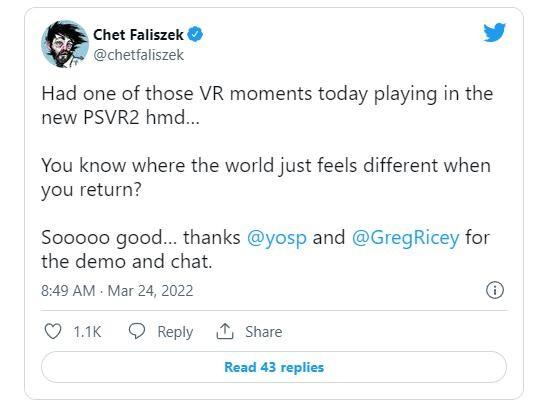Open Read 43 replies button
Screen dimensions: 549x407
(x=274, y=367)
